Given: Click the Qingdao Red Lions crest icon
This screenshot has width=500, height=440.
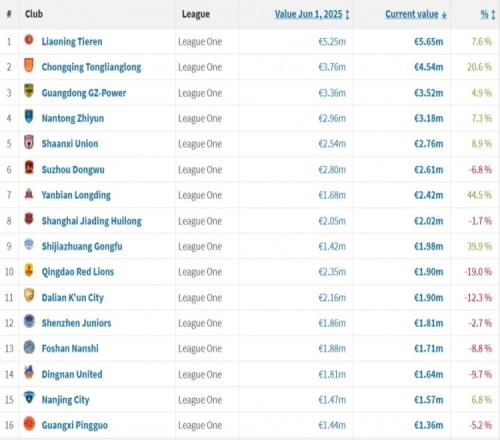Looking at the screenshot, I should 29,270.
